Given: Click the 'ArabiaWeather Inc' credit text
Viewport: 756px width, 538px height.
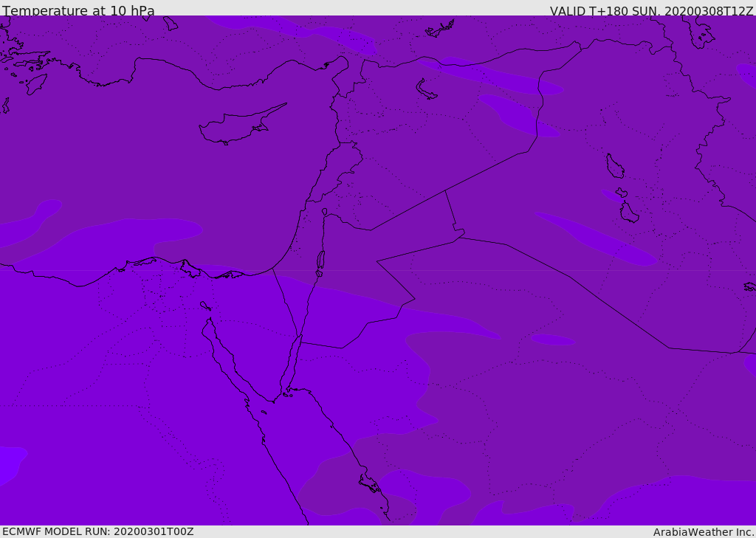Looking at the screenshot, I should click(x=702, y=532).
